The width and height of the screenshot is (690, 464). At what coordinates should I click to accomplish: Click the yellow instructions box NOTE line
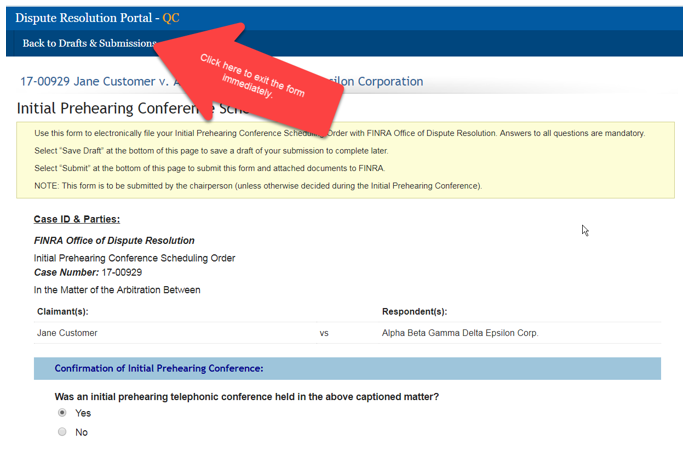click(258, 186)
